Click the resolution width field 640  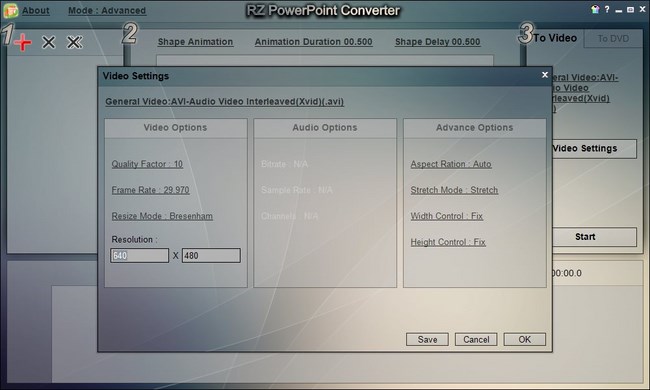[140, 255]
